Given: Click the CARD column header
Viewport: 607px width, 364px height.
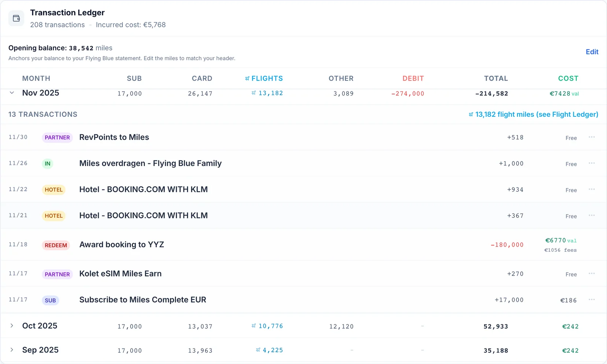Looking at the screenshot, I should (202, 78).
